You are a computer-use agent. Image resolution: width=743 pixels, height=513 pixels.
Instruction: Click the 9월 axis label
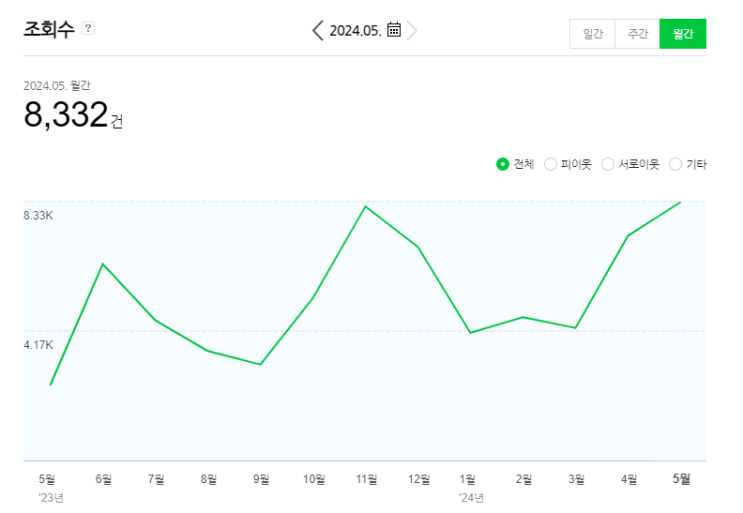pyautogui.click(x=261, y=479)
